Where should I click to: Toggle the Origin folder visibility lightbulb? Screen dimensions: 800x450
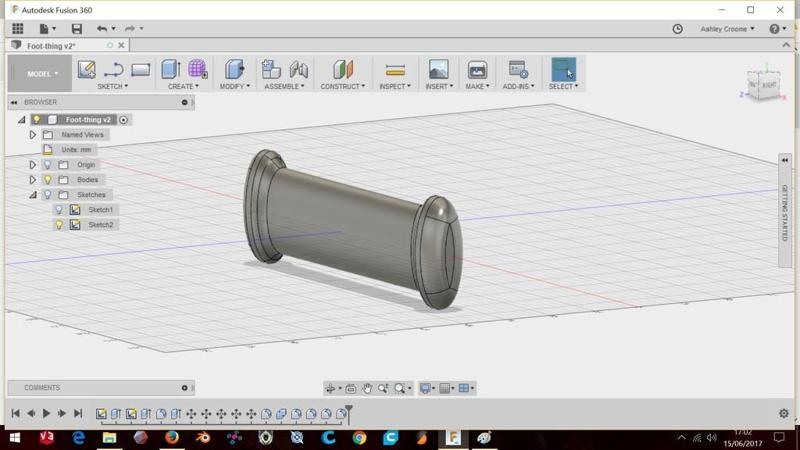pos(47,165)
